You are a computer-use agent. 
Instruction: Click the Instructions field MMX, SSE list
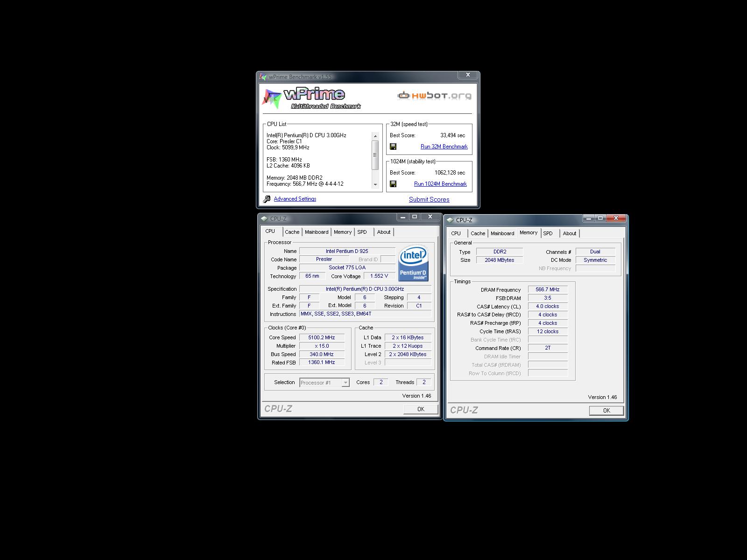pos(366,314)
